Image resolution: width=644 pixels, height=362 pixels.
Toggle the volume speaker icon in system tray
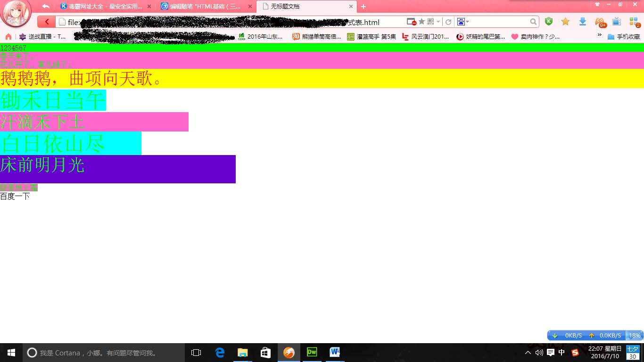[x=539, y=353]
